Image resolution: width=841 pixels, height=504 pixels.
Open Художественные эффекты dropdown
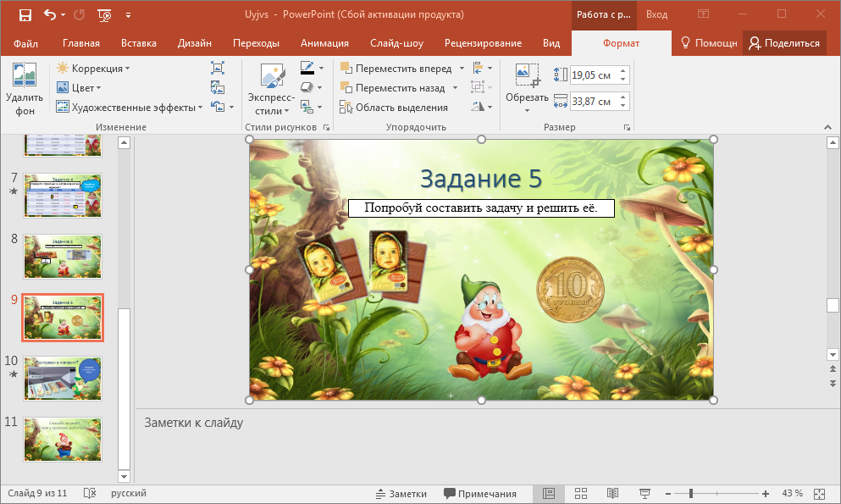[130, 108]
